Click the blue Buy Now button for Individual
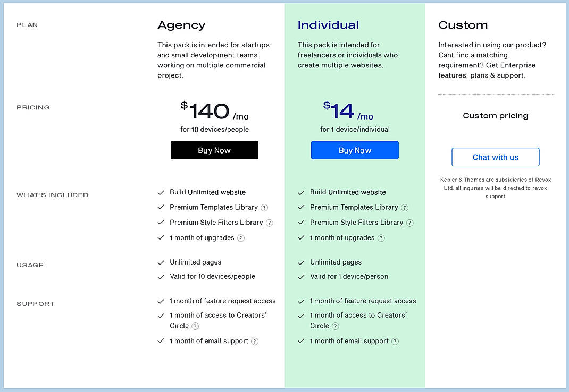The height and width of the screenshot is (392, 569). (355, 150)
